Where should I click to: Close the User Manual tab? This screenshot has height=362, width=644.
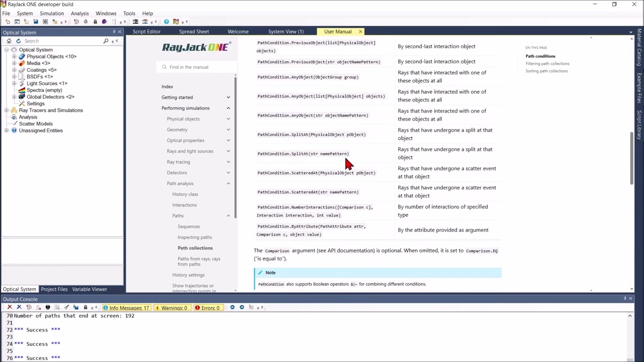click(360, 32)
